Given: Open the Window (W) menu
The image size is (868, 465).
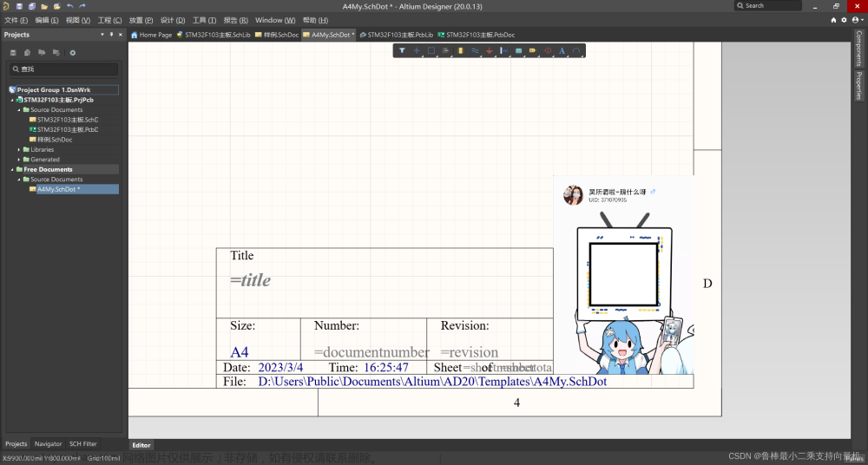Looking at the screenshot, I should (275, 20).
